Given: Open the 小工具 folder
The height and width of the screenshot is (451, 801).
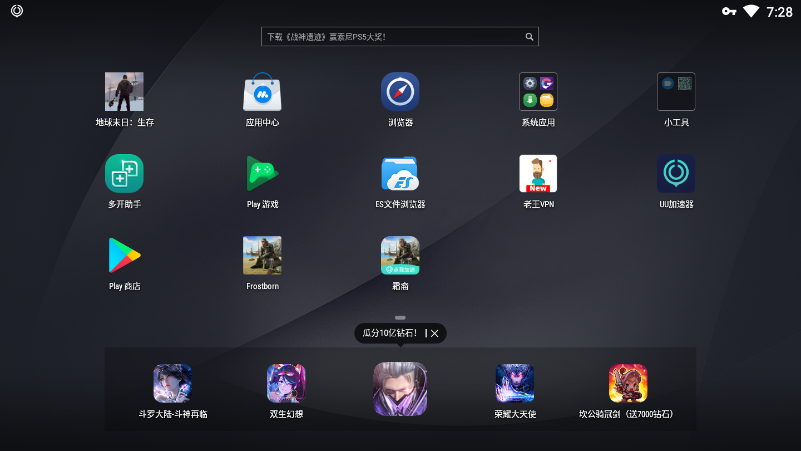Looking at the screenshot, I should coord(676,92).
